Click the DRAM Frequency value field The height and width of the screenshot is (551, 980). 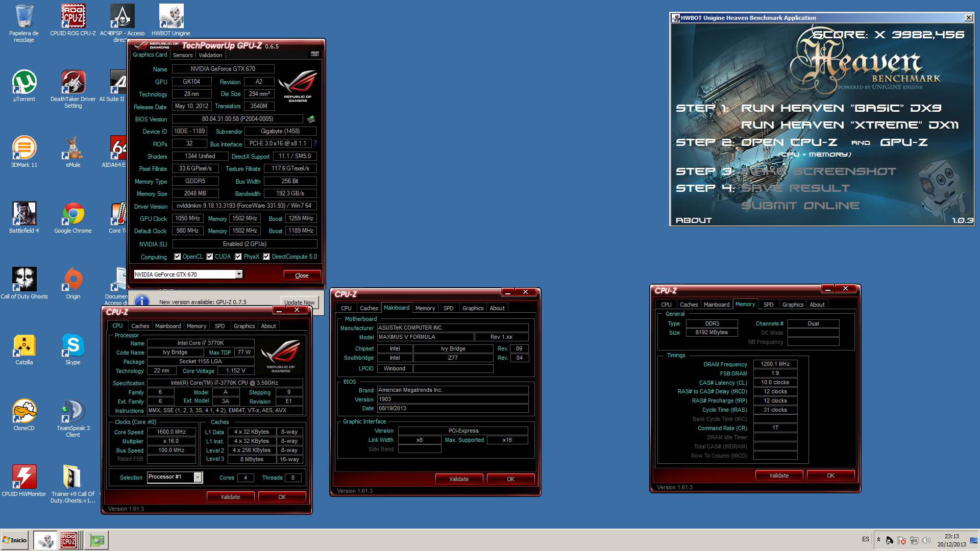pos(775,364)
